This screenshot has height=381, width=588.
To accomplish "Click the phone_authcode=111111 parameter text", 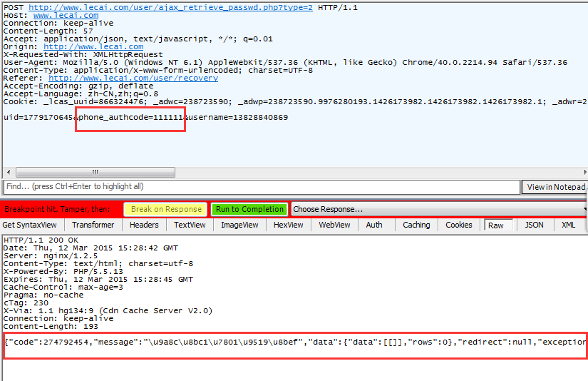I will [131, 118].
